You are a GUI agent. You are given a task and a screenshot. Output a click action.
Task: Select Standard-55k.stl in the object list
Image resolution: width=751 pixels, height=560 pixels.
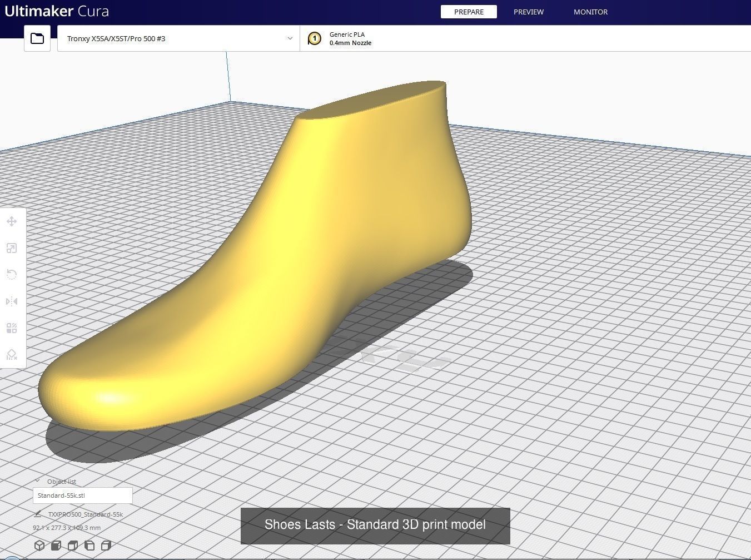point(83,495)
